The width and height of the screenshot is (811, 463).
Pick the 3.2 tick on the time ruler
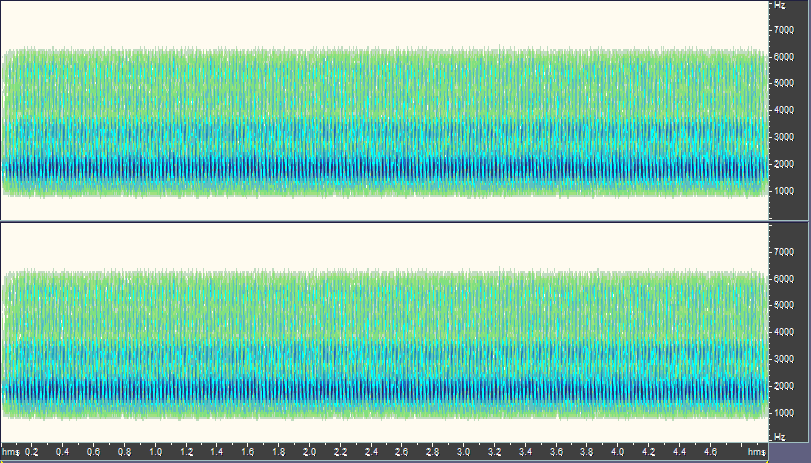click(494, 452)
